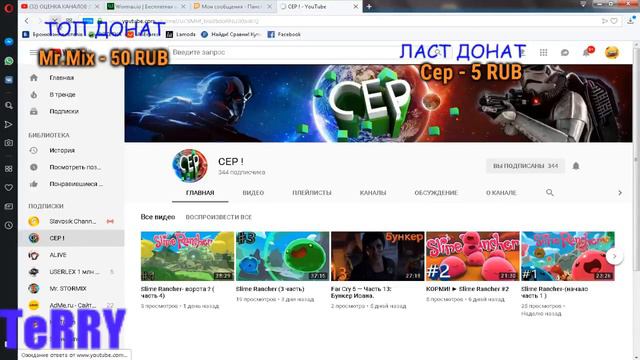Viewport: 640px width, 360px height.
Task: Open Slavosik Chann... subscription
Action: [71, 221]
